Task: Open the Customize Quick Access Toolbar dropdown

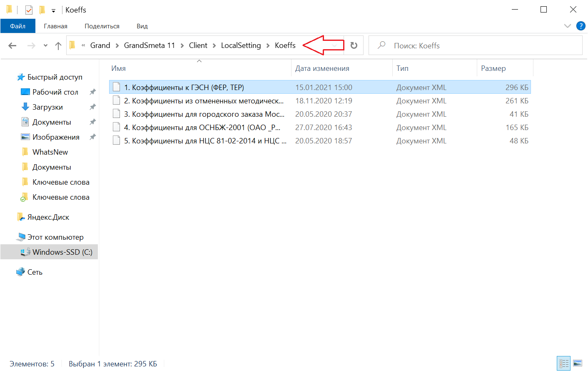Action: [x=53, y=10]
